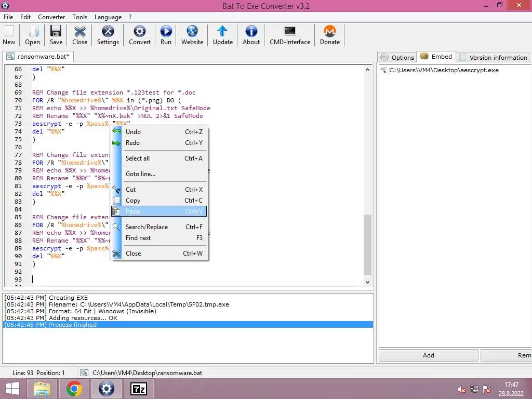Open the Tools menu

(x=79, y=17)
